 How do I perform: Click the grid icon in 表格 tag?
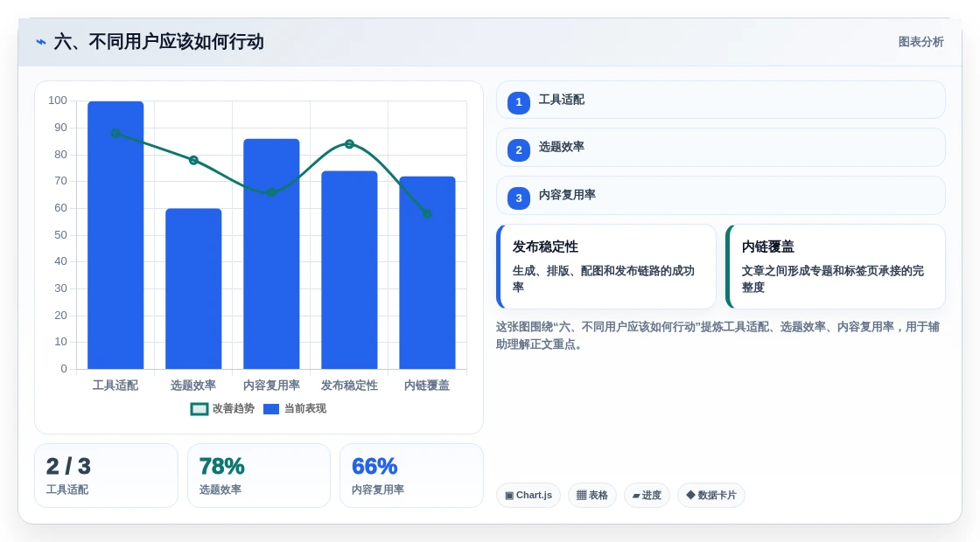pyautogui.click(x=581, y=495)
